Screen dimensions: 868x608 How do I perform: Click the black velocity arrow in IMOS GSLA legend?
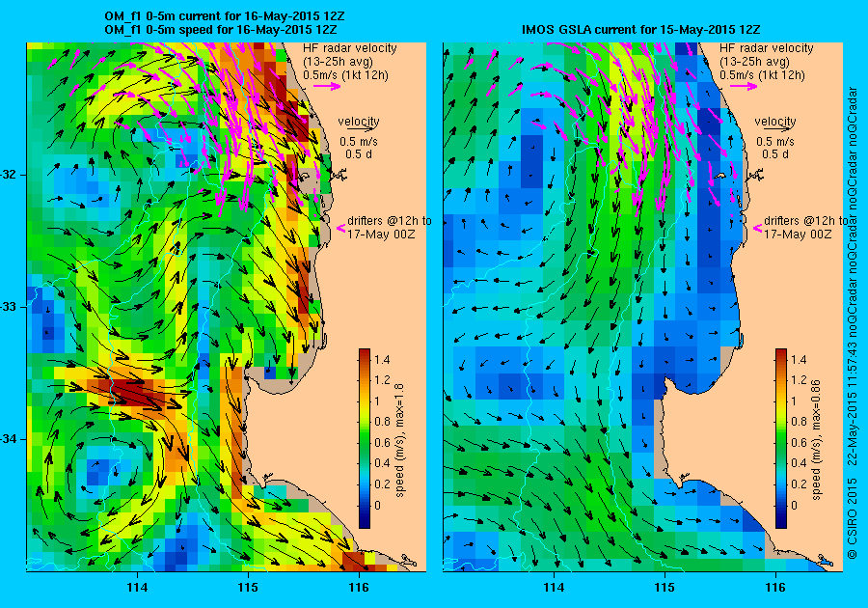pyautogui.click(x=779, y=128)
